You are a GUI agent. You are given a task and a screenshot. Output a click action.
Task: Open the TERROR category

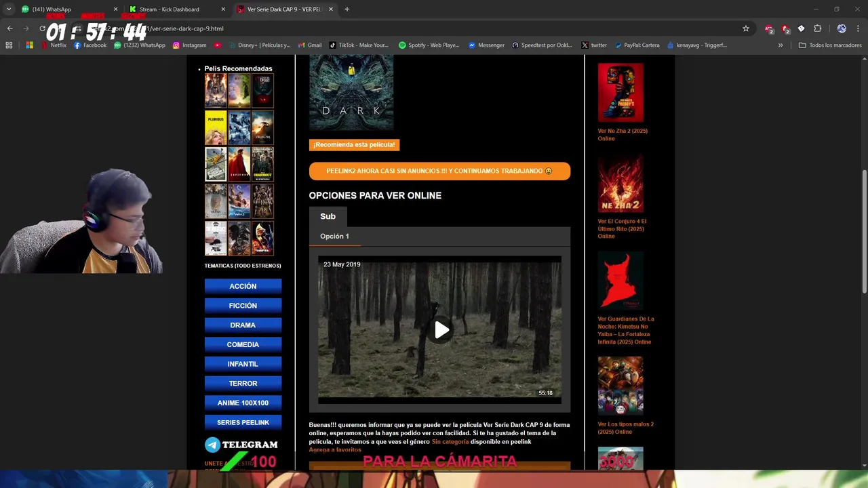tap(243, 384)
